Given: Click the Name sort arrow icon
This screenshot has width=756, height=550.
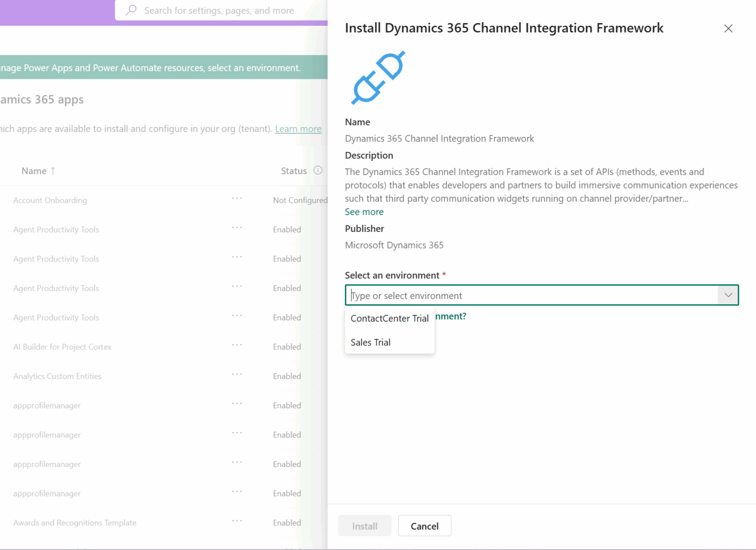Looking at the screenshot, I should pos(53,171).
